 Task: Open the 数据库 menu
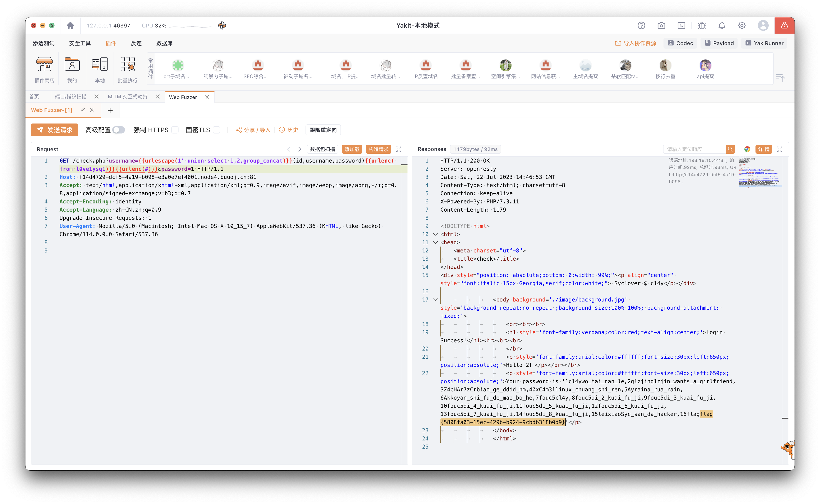coord(164,43)
